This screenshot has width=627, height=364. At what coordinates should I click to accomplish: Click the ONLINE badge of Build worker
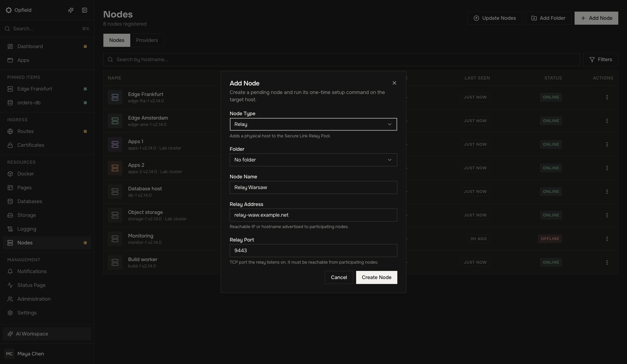(551, 263)
